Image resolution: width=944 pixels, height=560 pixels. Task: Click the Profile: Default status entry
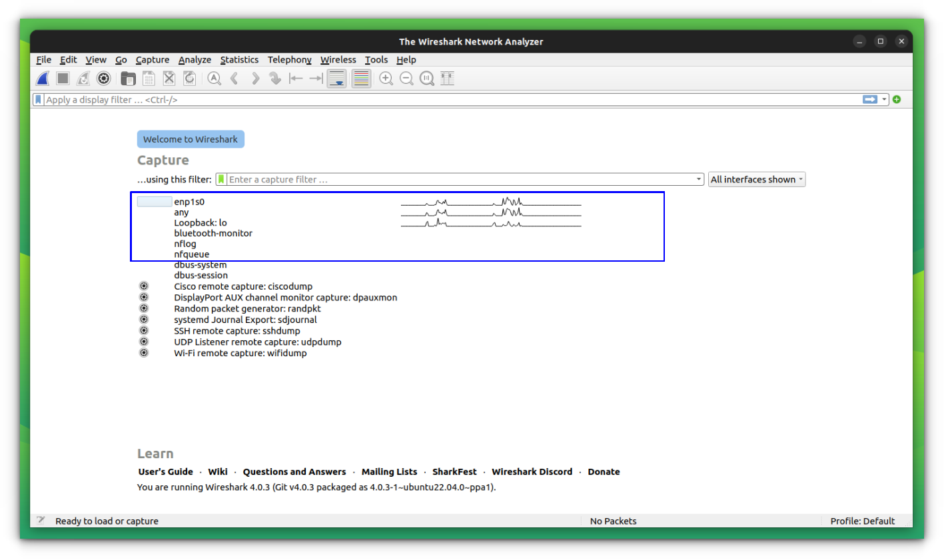click(x=862, y=521)
